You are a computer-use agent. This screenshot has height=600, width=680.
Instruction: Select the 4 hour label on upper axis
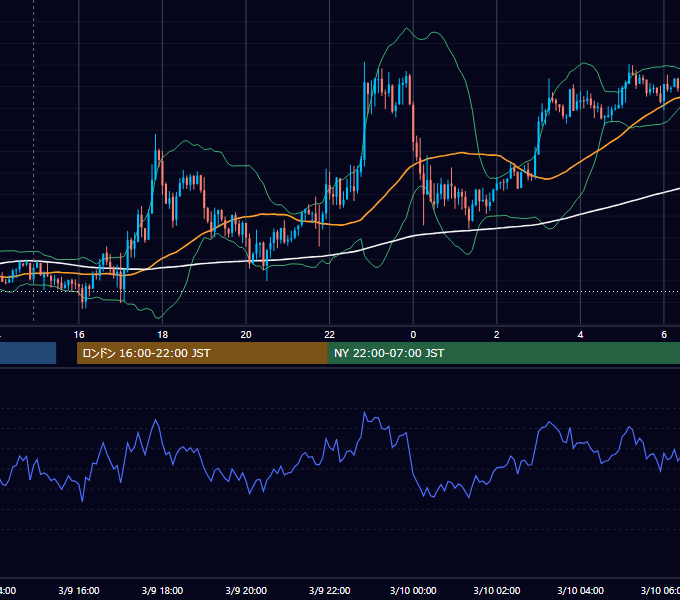pos(580,335)
